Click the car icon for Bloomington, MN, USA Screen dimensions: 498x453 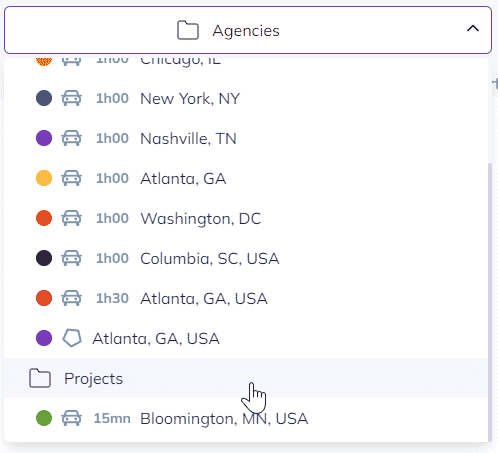71,418
